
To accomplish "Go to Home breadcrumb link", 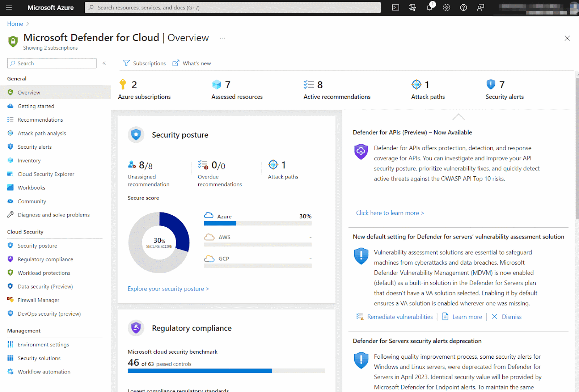I will coord(15,24).
